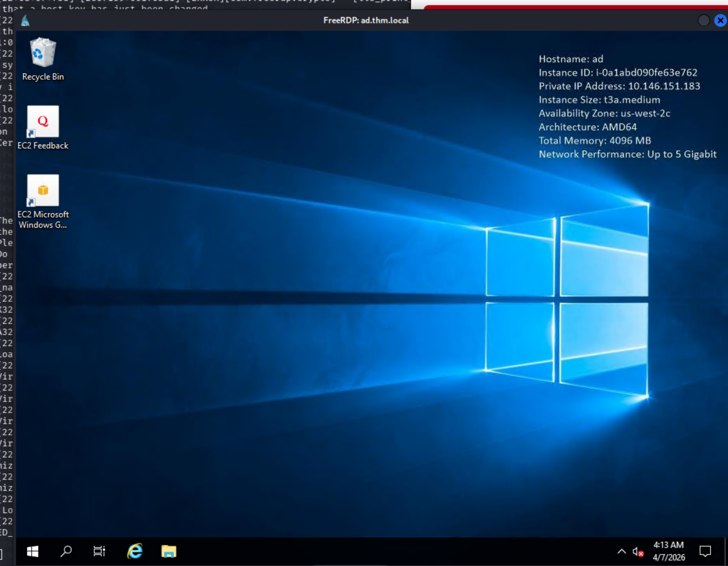Show hidden system tray icons

(x=621, y=551)
